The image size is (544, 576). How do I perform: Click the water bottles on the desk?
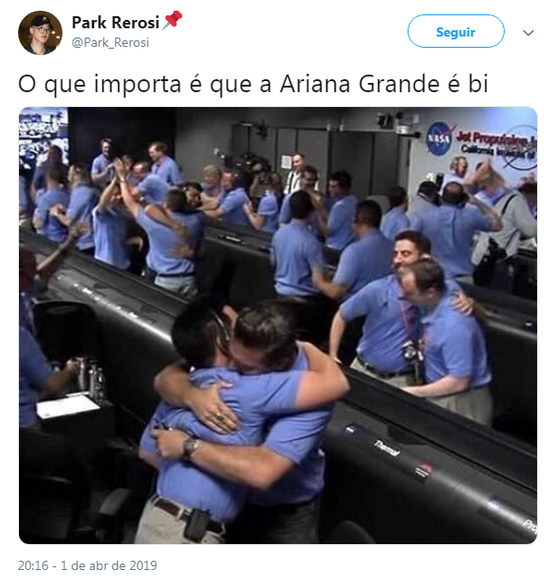pyautogui.click(x=91, y=380)
